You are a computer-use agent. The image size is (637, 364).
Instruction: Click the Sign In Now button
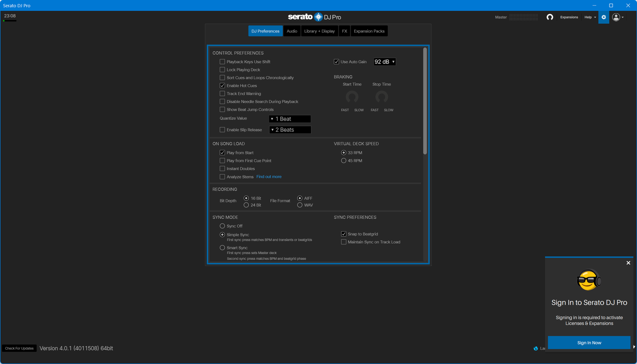(589, 343)
